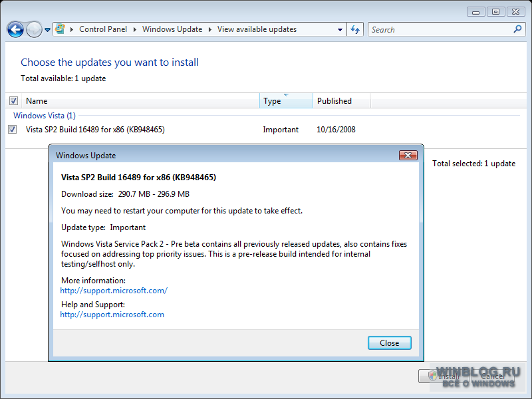Click the greyed Forward navigation arrow
This screenshot has height=399, width=532.
[x=34, y=29]
